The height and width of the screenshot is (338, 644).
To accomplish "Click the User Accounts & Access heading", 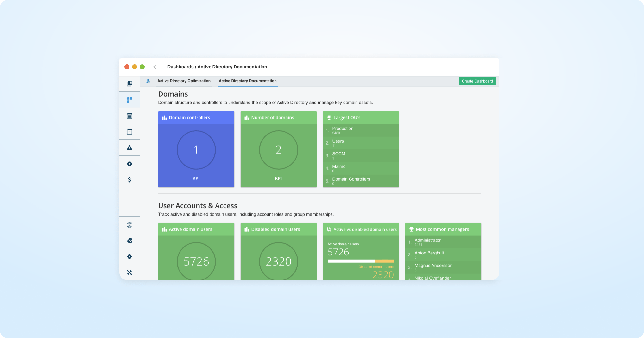I will tap(198, 206).
